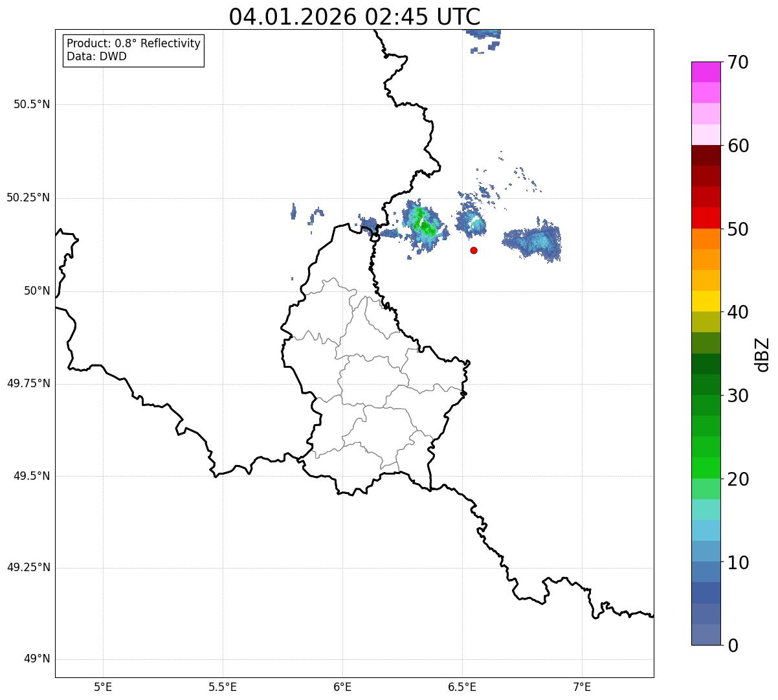
Task: Click the Data: DWD label
Action: [97, 56]
